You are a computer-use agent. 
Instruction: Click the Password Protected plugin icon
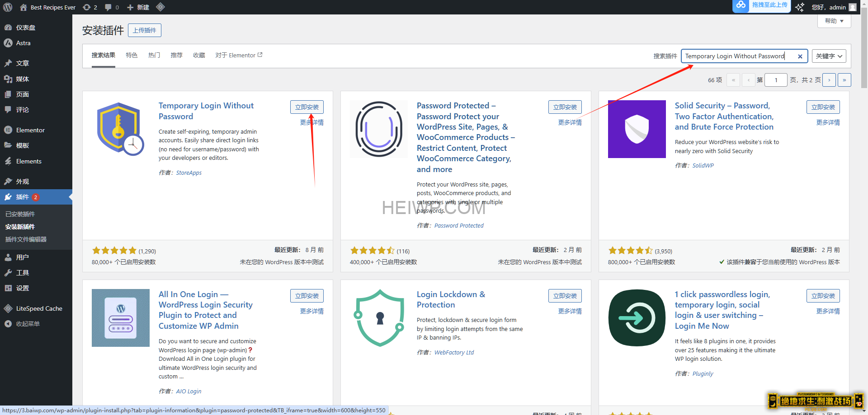tap(379, 129)
